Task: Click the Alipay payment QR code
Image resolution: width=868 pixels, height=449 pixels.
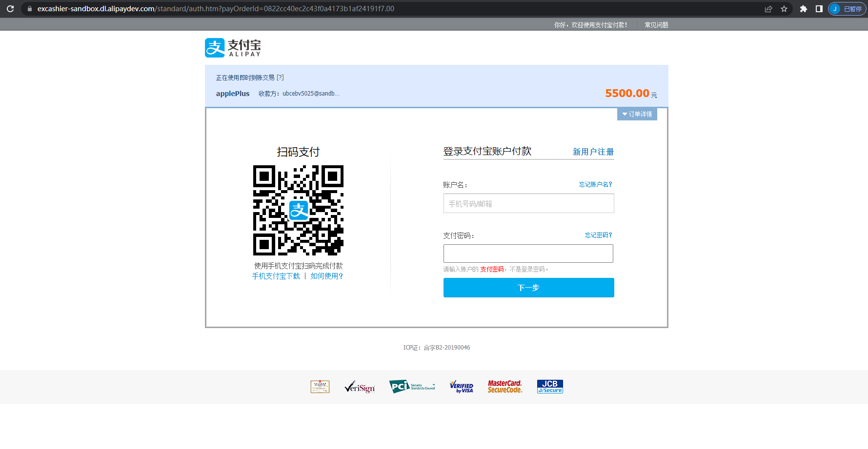Action: 298,210
